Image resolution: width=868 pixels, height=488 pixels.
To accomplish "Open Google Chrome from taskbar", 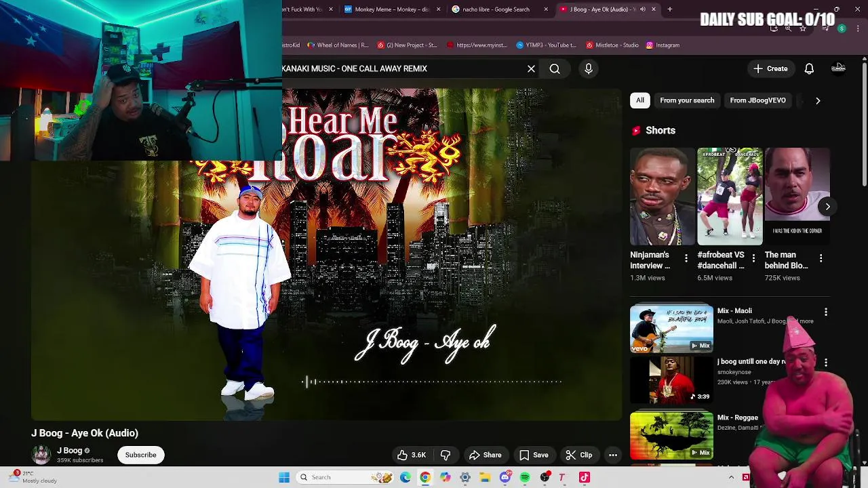I will 425,477.
